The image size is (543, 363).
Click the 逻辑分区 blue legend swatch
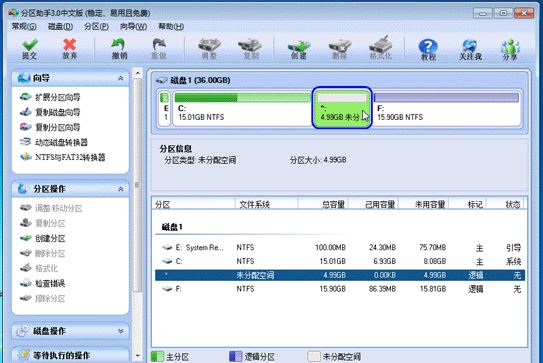[x=235, y=357]
